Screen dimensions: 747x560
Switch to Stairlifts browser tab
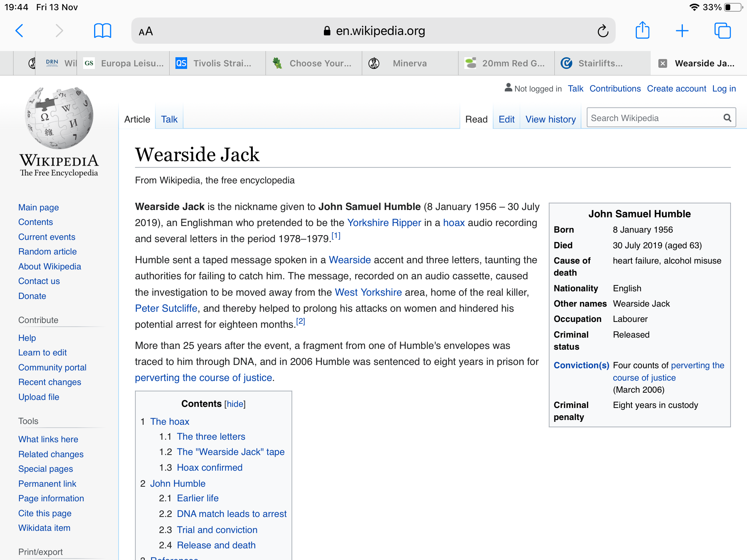(x=603, y=63)
